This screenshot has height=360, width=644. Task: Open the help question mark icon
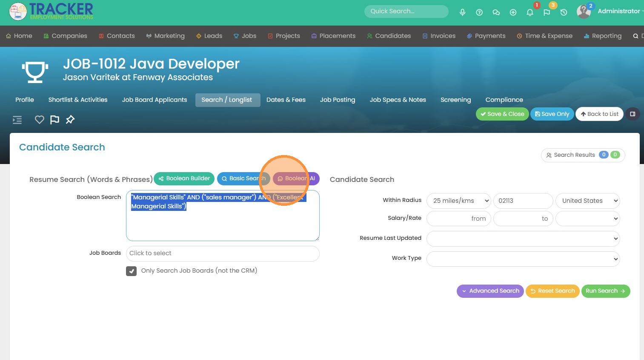pyautogui.click(x=479, y=12)
